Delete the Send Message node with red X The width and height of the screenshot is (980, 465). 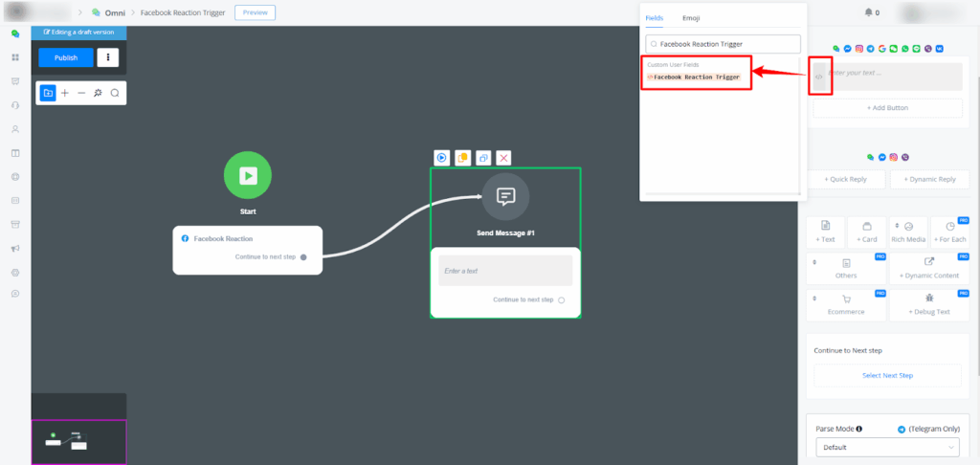(503, 158)
